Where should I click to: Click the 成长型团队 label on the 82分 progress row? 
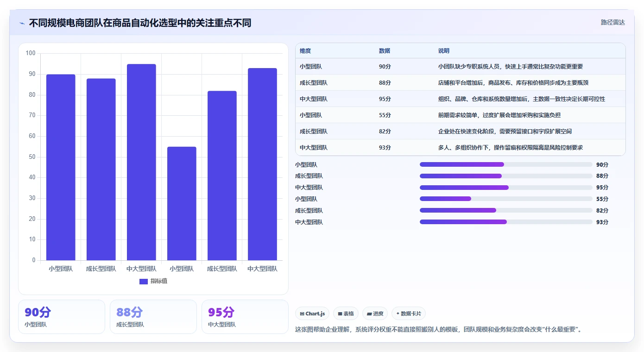click(x=309, y=210)
